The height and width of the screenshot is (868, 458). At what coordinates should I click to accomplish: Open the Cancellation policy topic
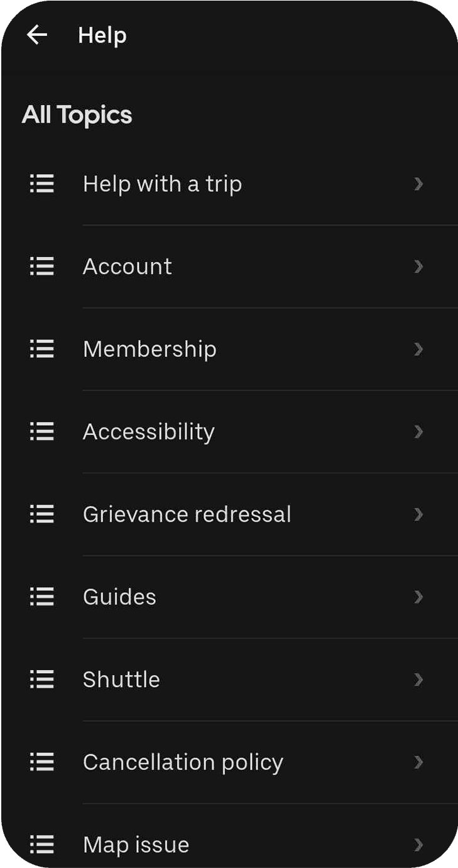point(183,762)
